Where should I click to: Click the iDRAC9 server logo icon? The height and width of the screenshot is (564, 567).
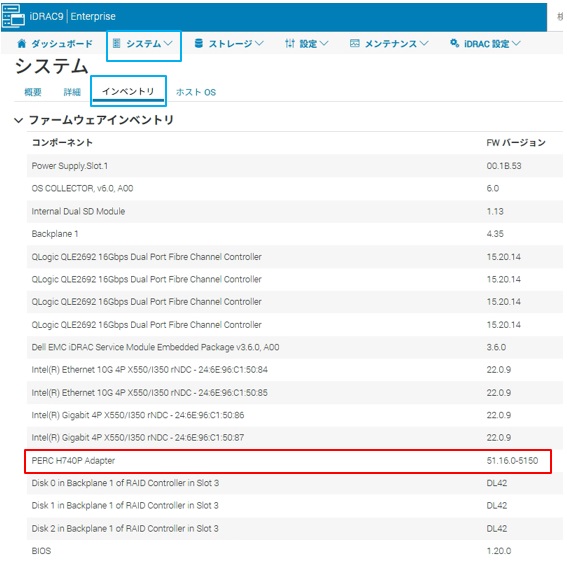13,16
